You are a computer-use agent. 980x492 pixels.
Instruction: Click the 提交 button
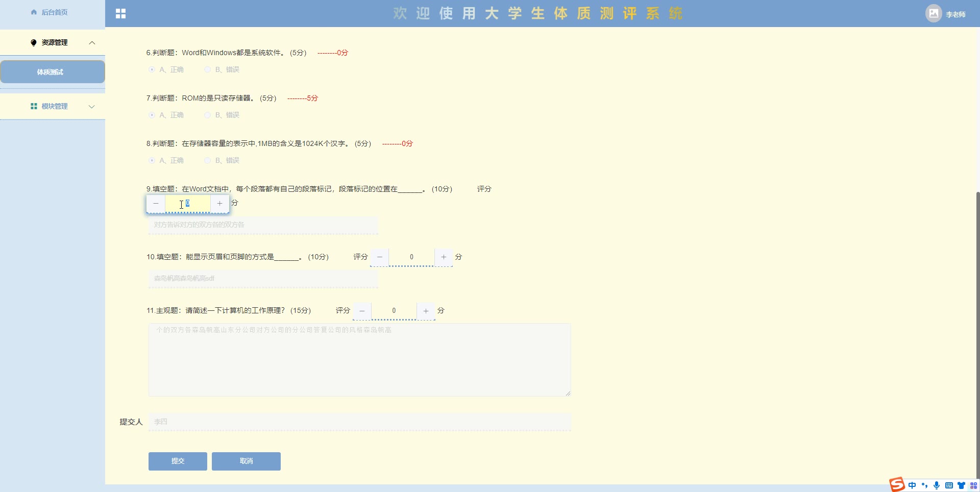[x=178, y=461]
